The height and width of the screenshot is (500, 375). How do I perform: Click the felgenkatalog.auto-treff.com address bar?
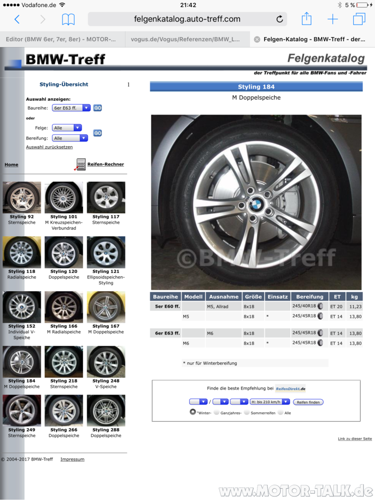[x=187, y=19]
